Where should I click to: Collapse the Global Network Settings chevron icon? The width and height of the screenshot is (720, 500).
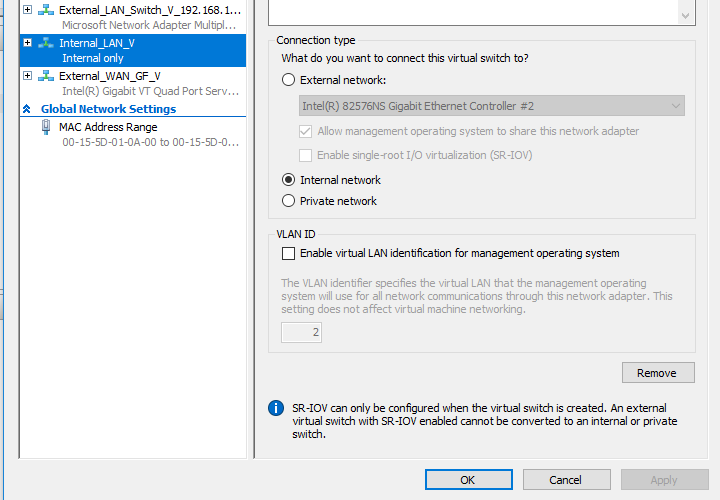27,109
